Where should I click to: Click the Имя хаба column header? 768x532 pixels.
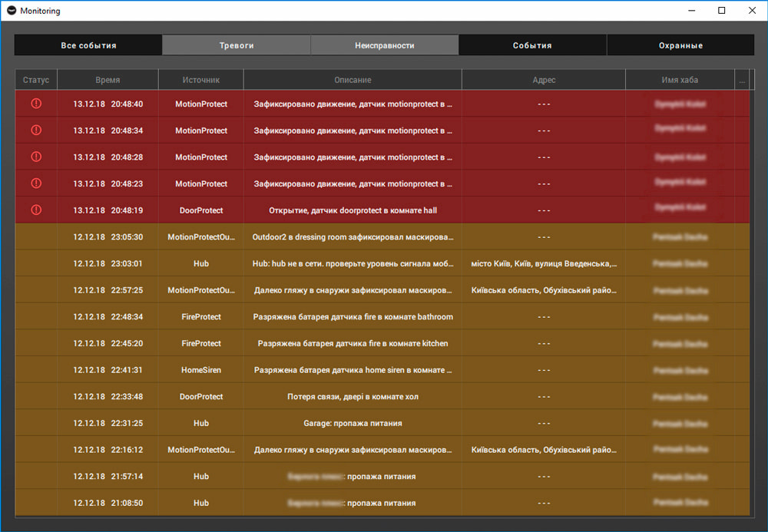pyautogui.click(x=680, y=80)
